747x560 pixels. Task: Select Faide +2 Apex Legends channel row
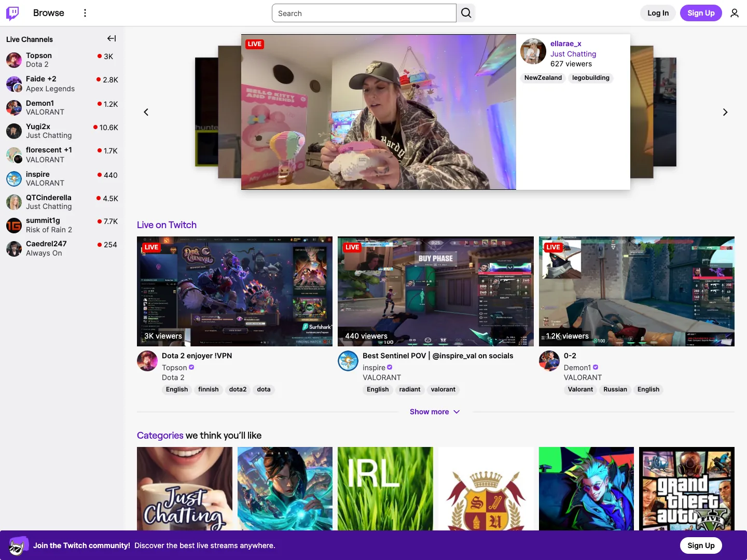[62, 83]
